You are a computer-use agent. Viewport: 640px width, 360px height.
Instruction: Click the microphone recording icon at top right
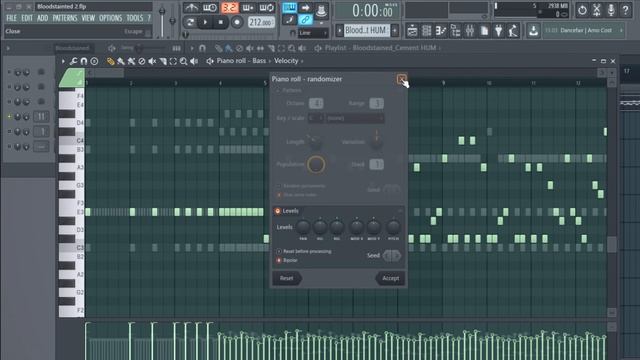tap(611, 10)
